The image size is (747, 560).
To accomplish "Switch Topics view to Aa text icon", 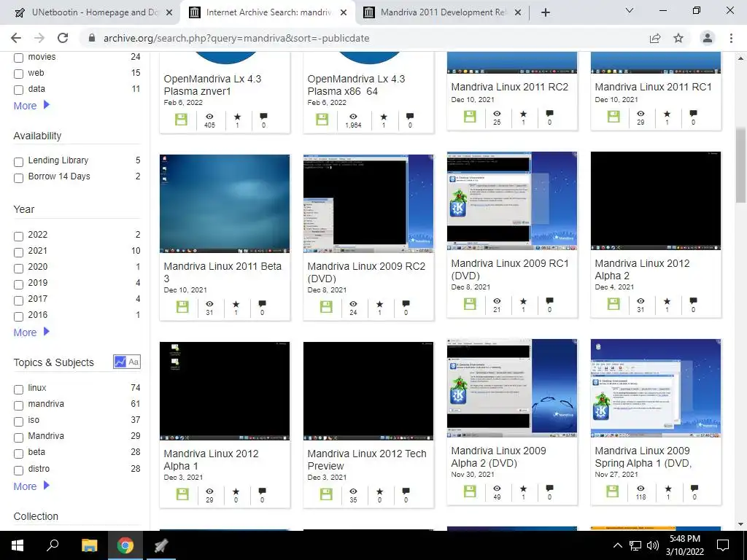I will click(133, 362).
